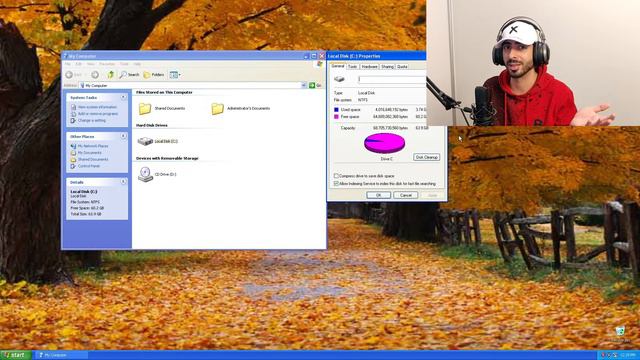Open the Edit menu

pos(78,64)
